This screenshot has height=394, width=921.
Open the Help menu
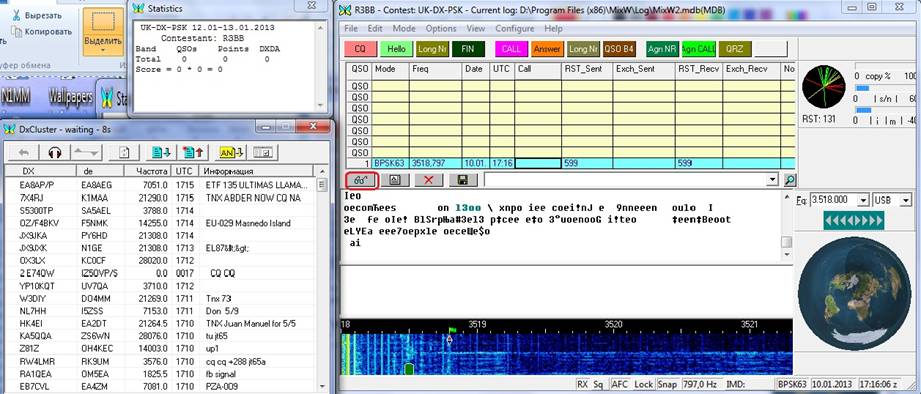(553, 28)
